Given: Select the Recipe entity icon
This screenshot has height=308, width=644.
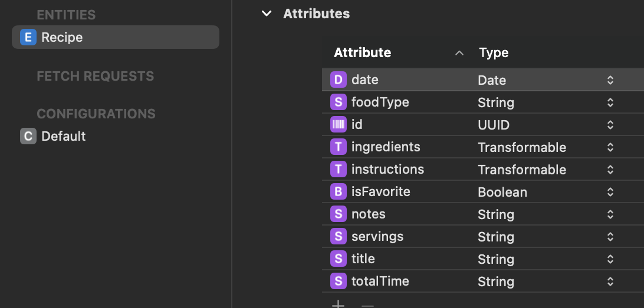Looking at the screenshot, I should (x=28, y=37).
